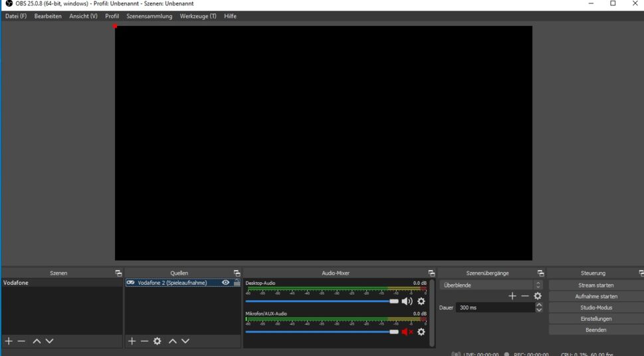The height and width of the screenshot is (356, 644).
Task: Move selected source up in Quellen list
Action: tap(173, 341)
